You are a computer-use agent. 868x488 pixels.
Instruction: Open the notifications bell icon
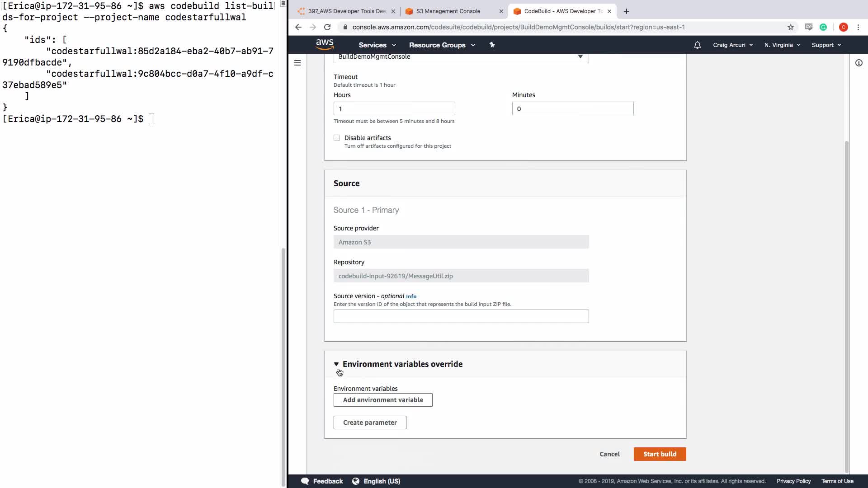click(697, 45)
